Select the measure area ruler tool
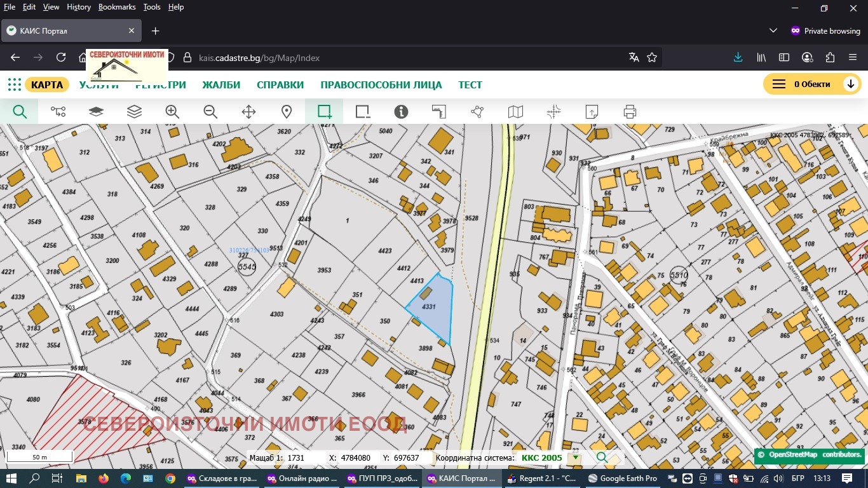This screenshot has height=488, width=868. click(439, 112)
